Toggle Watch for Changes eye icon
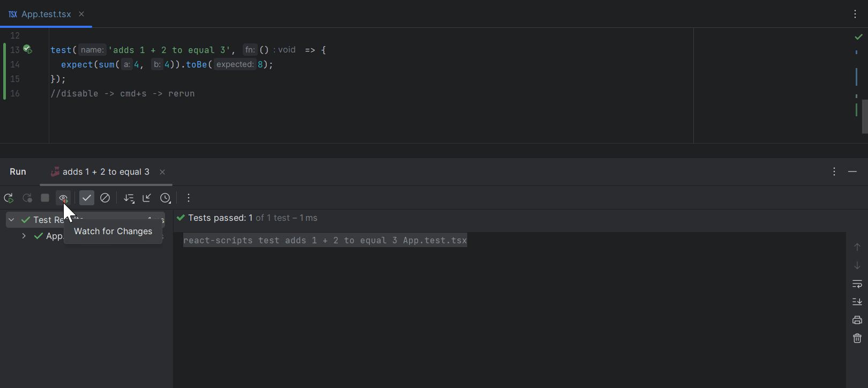868x388 pixels. [63, 198]
